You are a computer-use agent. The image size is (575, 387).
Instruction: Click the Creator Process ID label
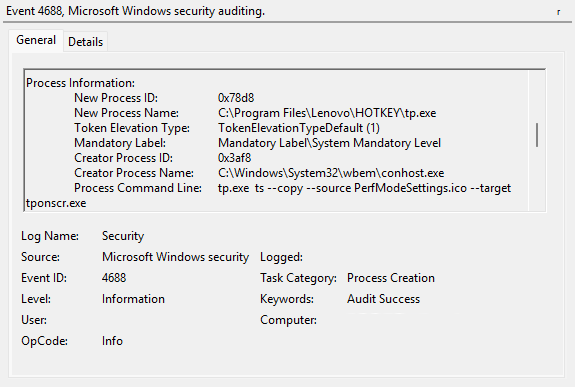pos(124,158)
